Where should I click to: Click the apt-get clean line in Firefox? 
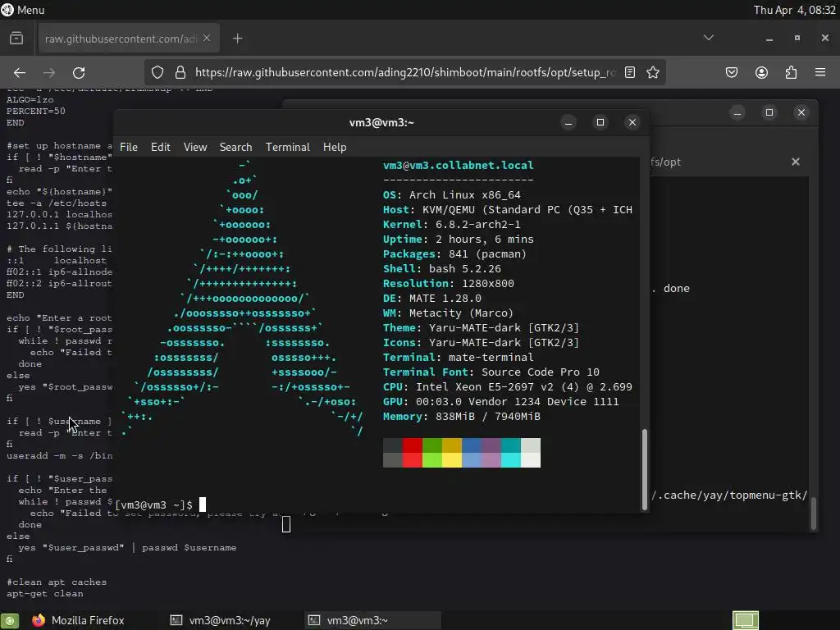45,594
